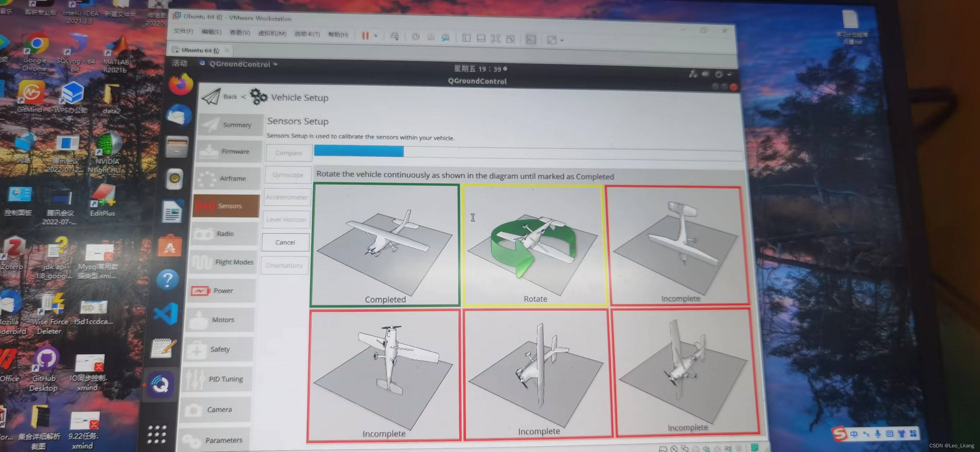980x452 pixels.
Task: Open Ubuntu Software from the dock
Action: (170, 246)
